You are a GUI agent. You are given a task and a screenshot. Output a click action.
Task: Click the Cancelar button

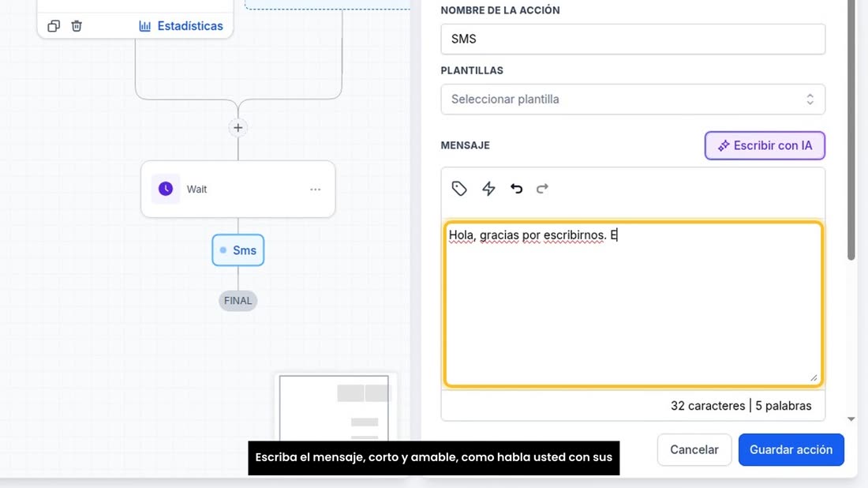(x=694, y=450)
